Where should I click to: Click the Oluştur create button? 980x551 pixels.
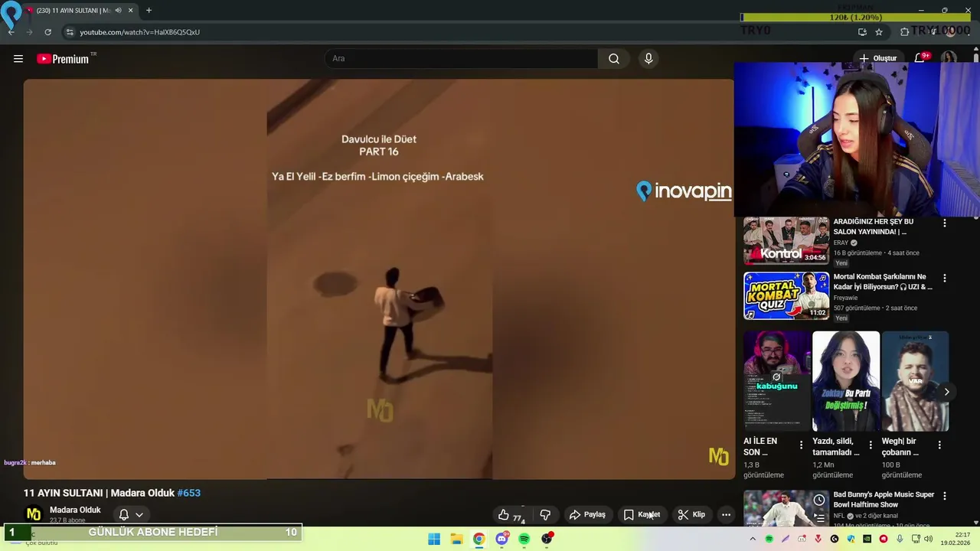point(877,58)
